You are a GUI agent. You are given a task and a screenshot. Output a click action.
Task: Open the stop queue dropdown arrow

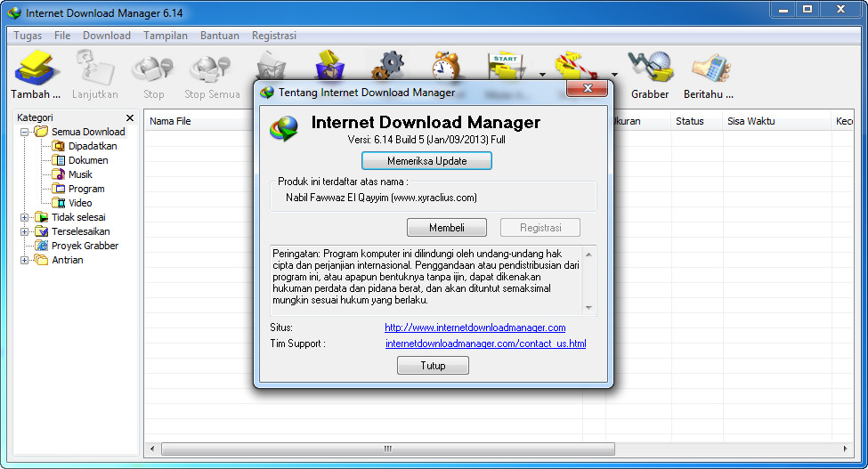tap(614, 74)
